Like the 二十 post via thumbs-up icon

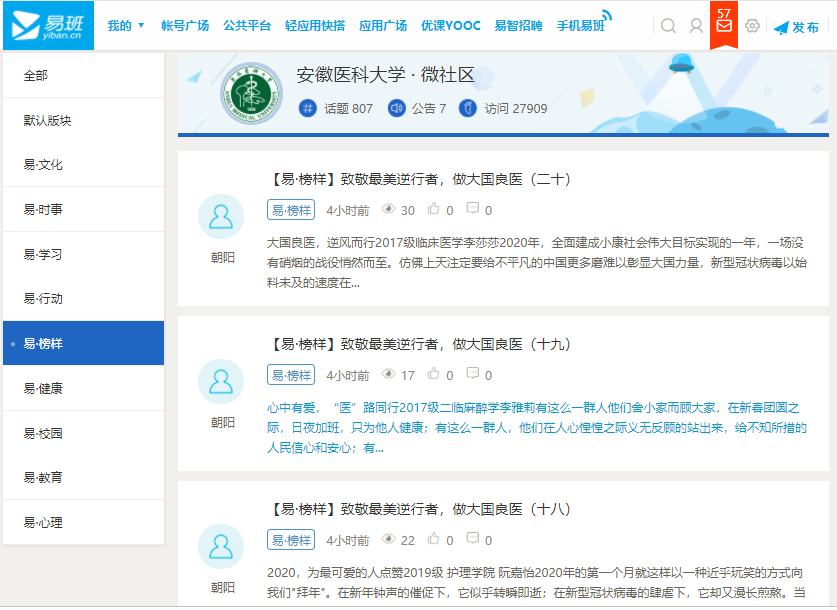[x=433, y=210]
